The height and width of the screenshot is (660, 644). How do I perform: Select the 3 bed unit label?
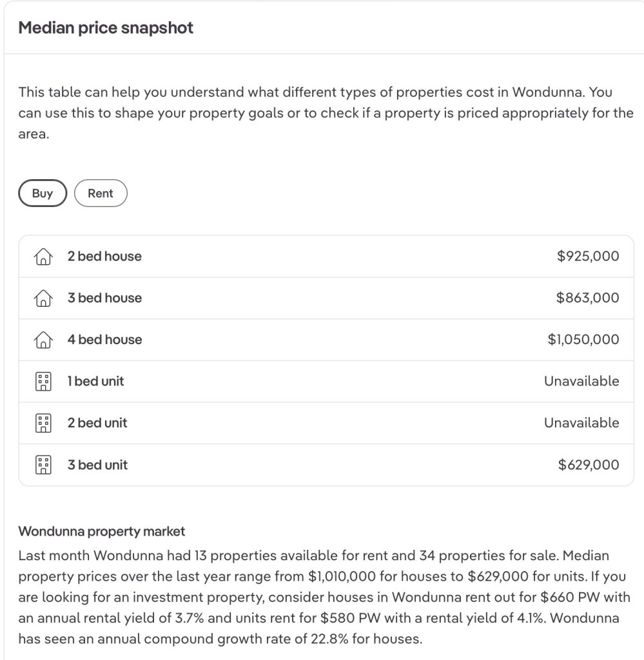[x=97, y=465]
